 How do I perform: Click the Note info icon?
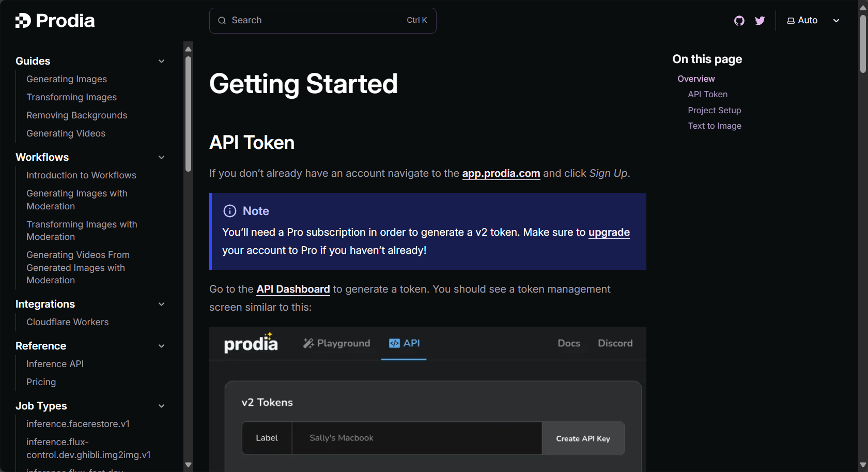point(229,211)
